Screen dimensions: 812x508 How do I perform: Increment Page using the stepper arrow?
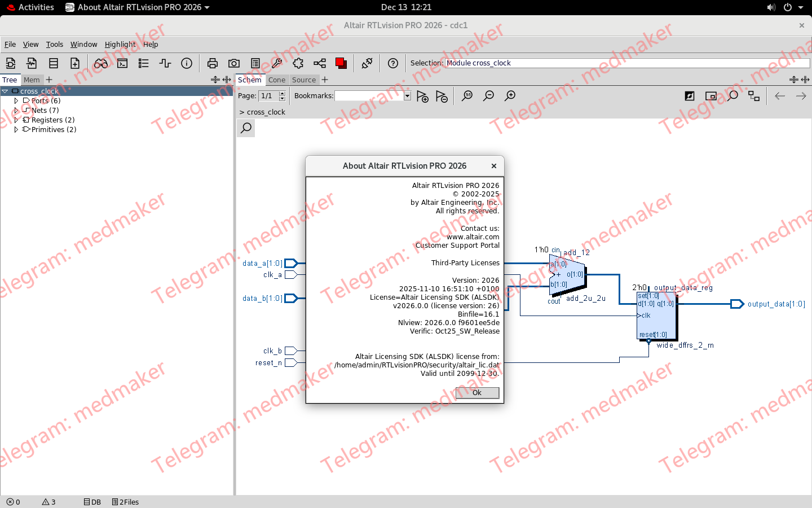282,93
